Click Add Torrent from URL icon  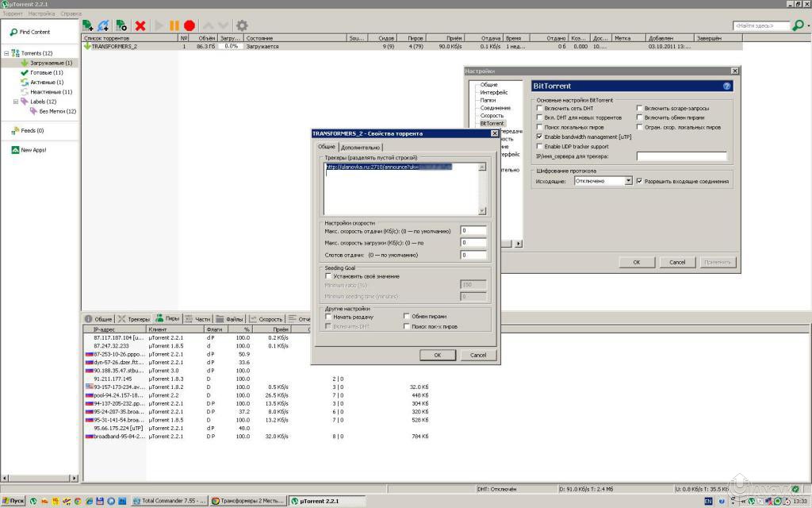click(103, 26)
